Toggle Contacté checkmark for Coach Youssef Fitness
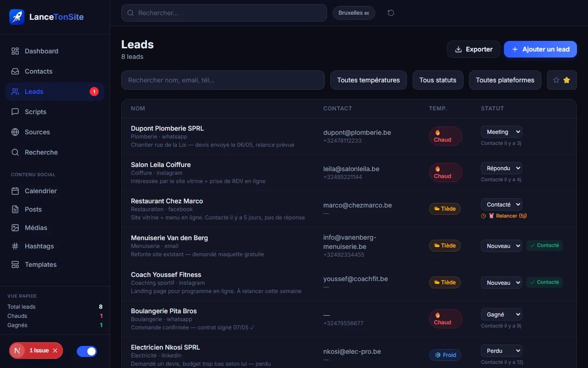This screenshot has width=588, height=368. [x=544, y=282]
